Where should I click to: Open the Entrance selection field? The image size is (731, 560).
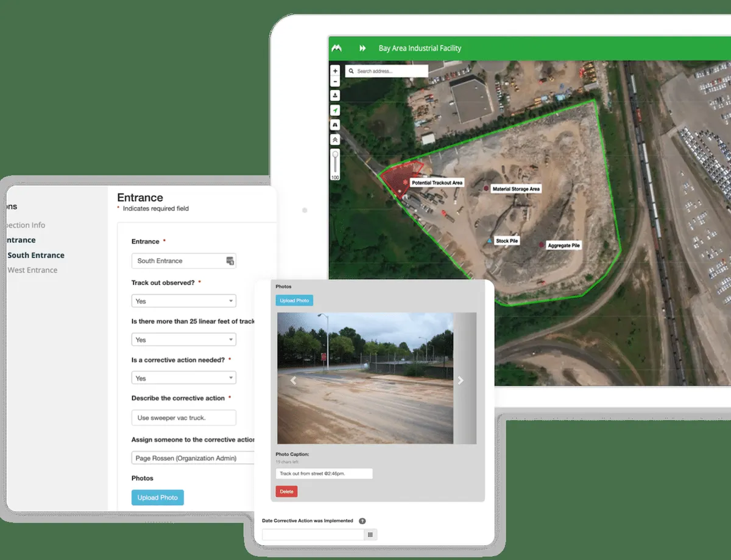click(x=183, y=261)
